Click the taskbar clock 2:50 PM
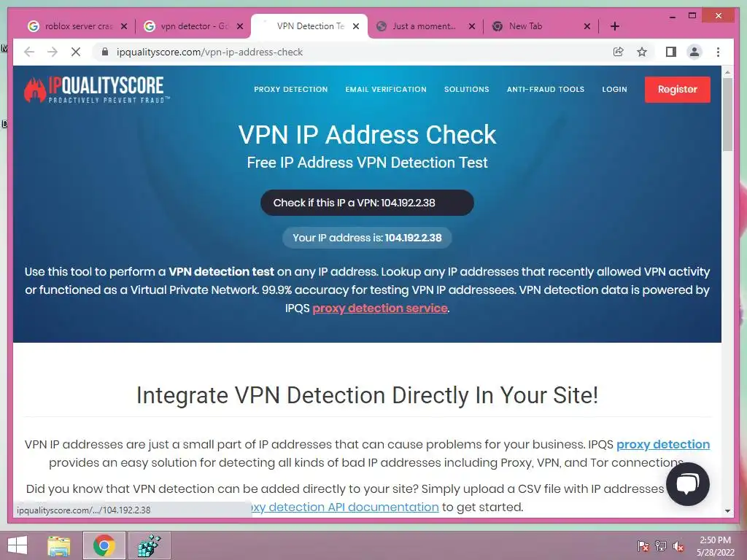 coord(715,540)
